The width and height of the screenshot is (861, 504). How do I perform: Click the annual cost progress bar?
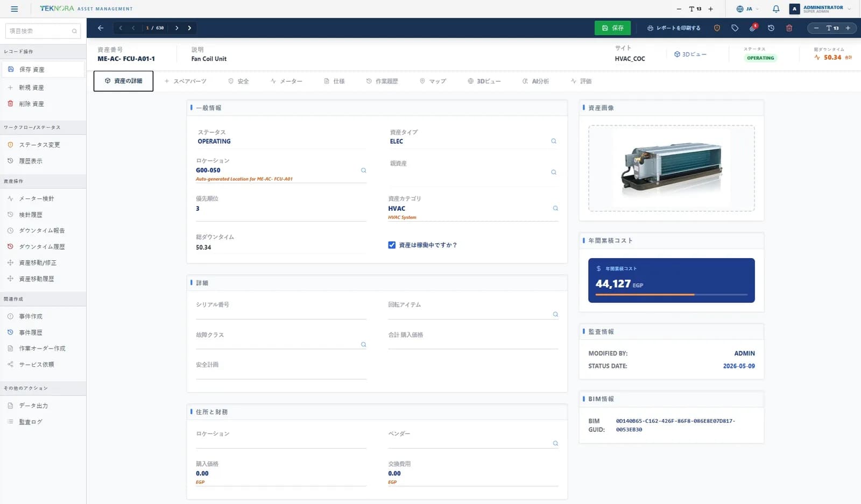pyautogui.click(x=671, y=295)
